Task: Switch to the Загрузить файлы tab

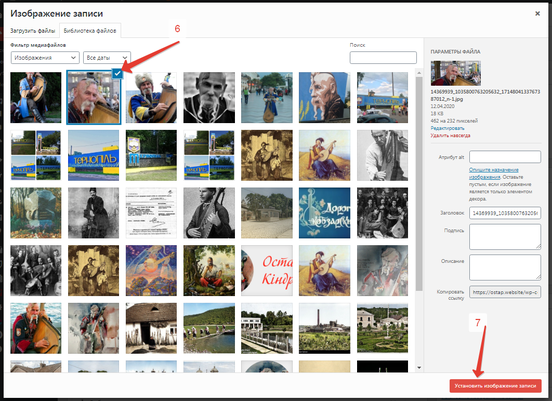Action: pyautogui.click(x=32, y=31)
